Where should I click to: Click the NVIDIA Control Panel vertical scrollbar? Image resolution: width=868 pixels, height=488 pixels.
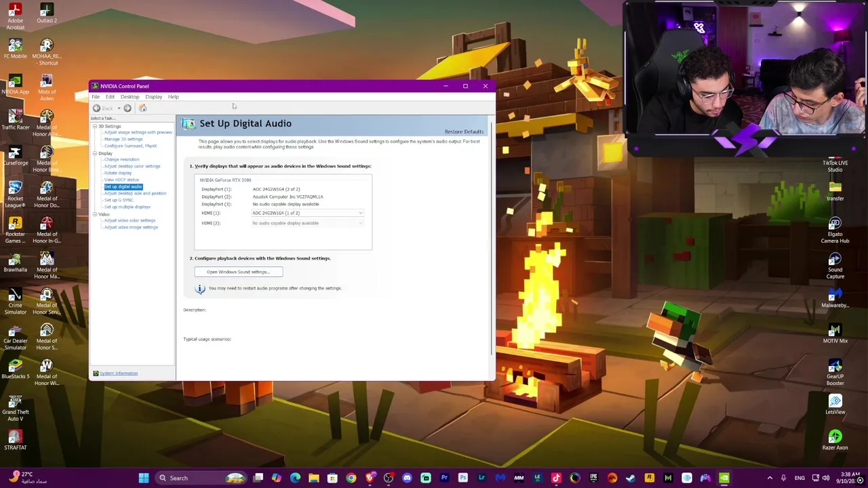point(492,237)
